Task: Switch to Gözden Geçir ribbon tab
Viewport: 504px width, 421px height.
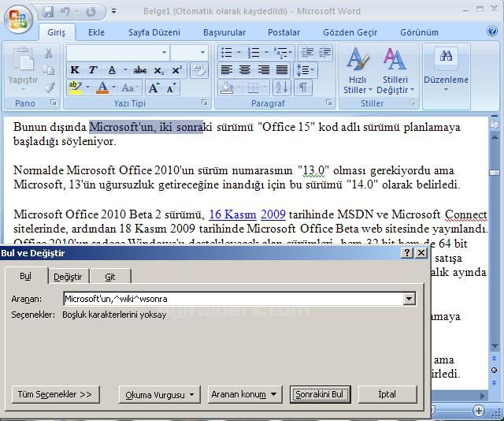Action: tap(350, 32)
